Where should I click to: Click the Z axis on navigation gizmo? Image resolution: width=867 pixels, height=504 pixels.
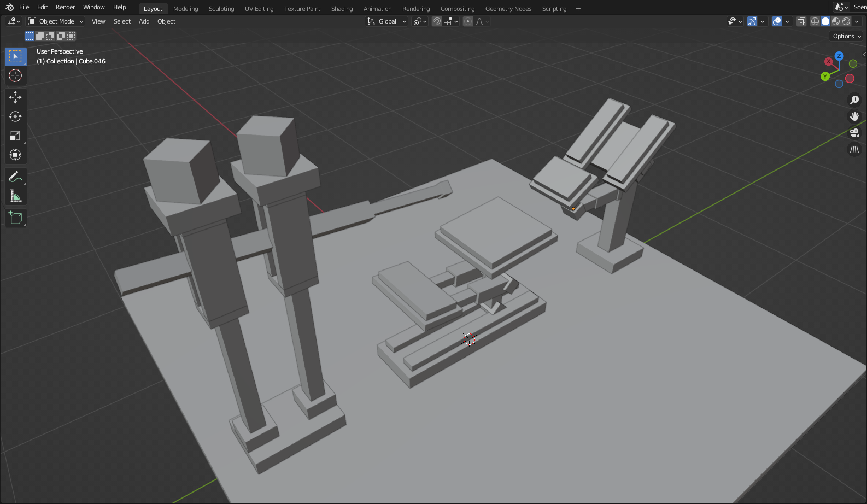pyautogui.click(x=839, y=56)
